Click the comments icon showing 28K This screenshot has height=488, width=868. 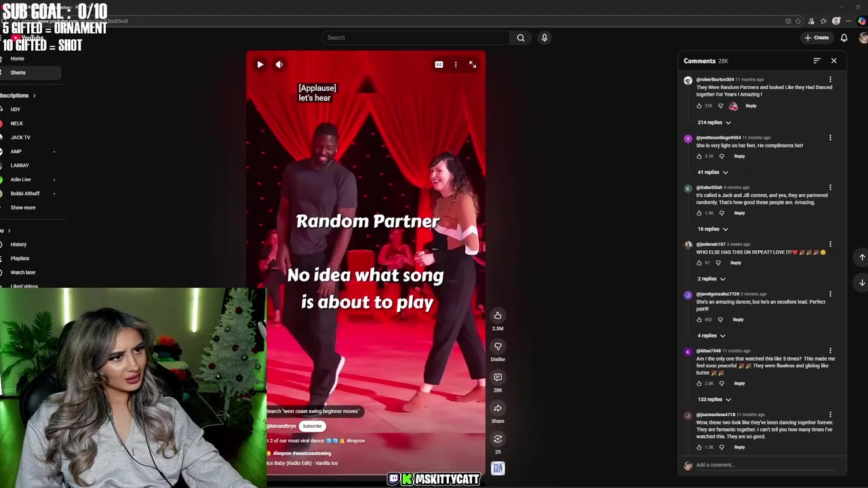click(498, 377)
